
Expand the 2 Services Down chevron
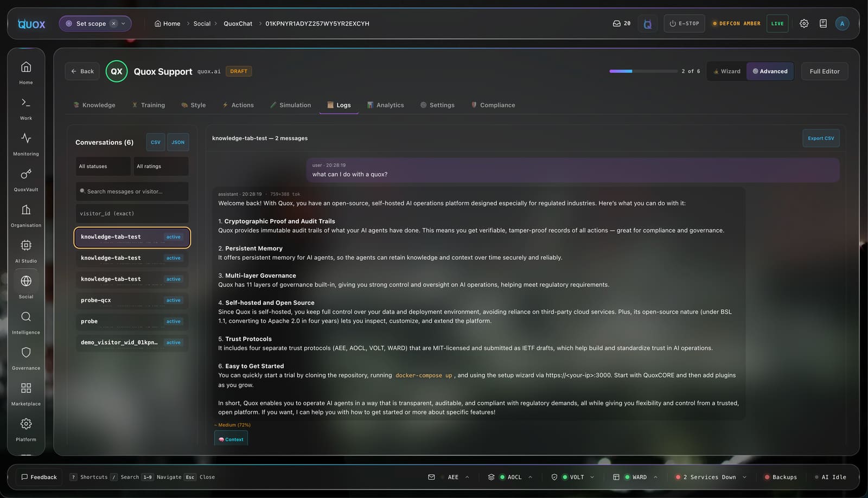744,477
